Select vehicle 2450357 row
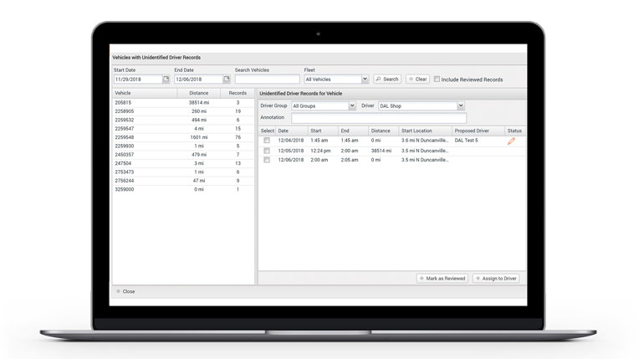Screen dimensions: 644x359 [x=183, y=155]
